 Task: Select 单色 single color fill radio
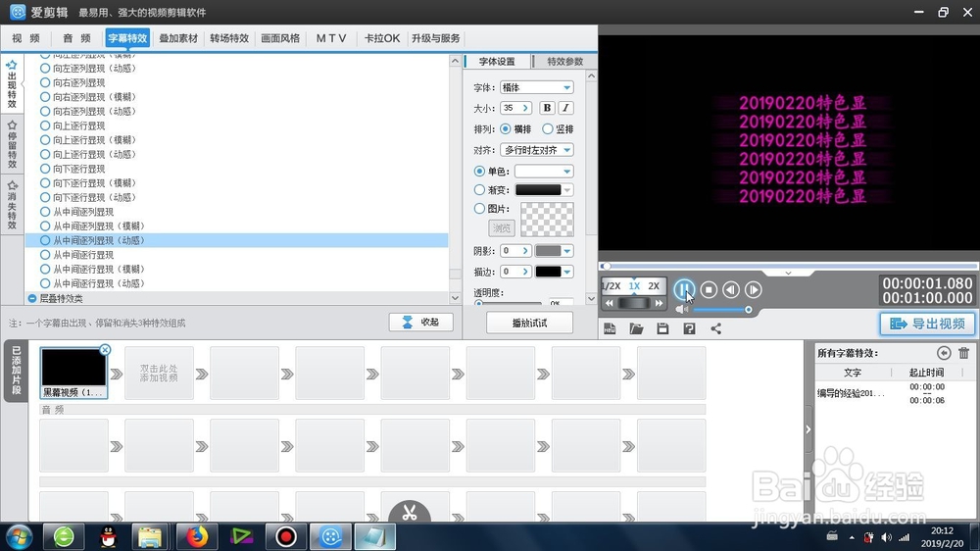[x=479, y=171]
